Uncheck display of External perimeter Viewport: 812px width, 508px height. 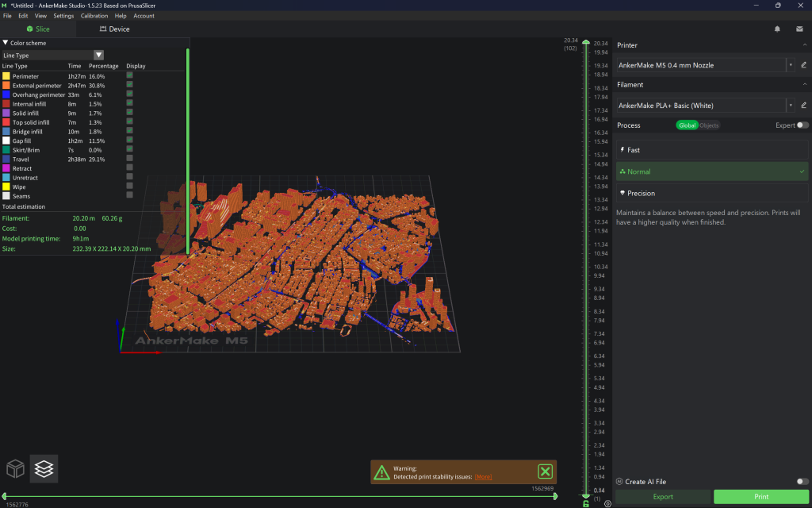pos(129,85)
